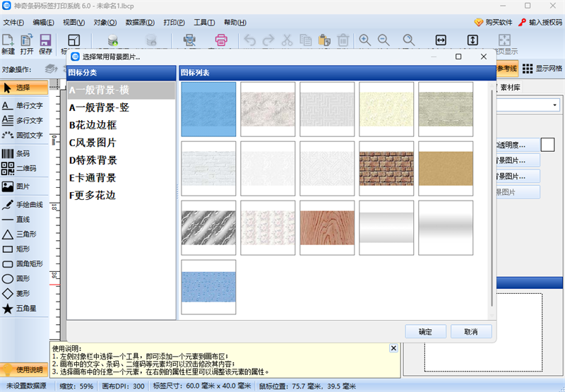Click the 确定 confirm button

pos(425,331)
